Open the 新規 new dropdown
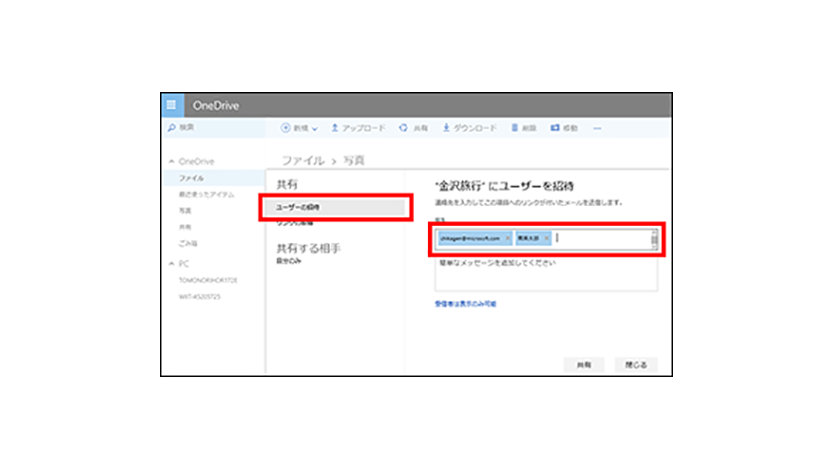This screenshot has width=834, height=470. 299,128
